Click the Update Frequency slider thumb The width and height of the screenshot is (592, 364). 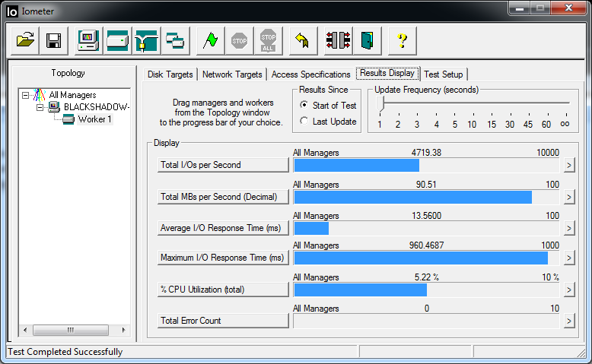[380, 104]
